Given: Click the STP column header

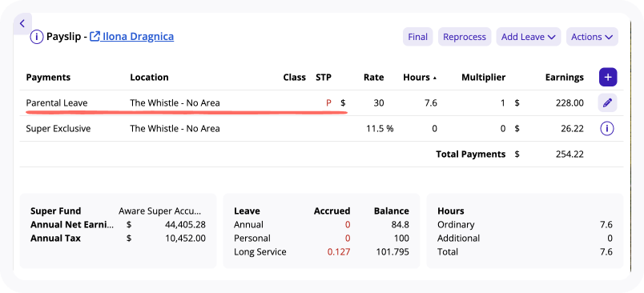Looking at the screenshot, I should coord(324,77).
